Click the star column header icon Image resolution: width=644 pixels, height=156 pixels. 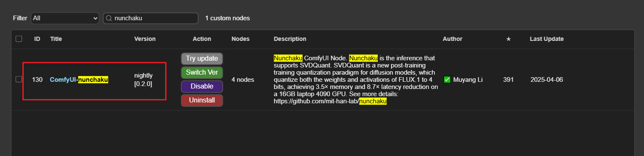click(508, 39)
